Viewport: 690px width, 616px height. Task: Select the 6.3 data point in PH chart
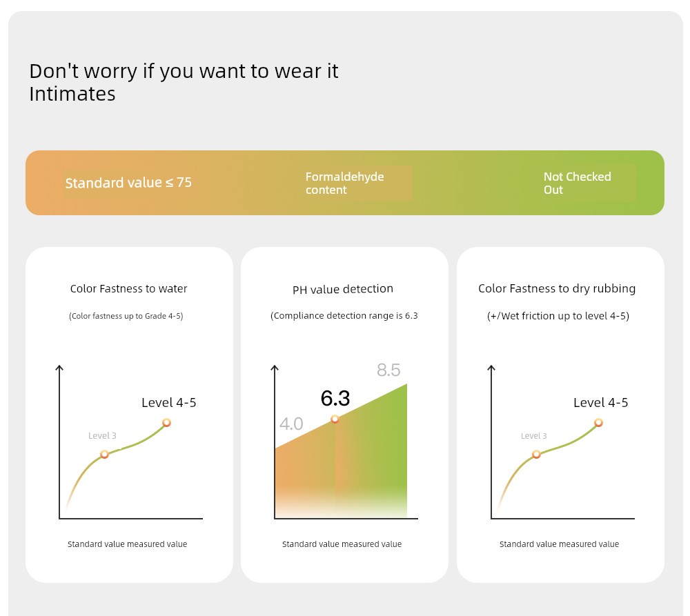point(335,419)
